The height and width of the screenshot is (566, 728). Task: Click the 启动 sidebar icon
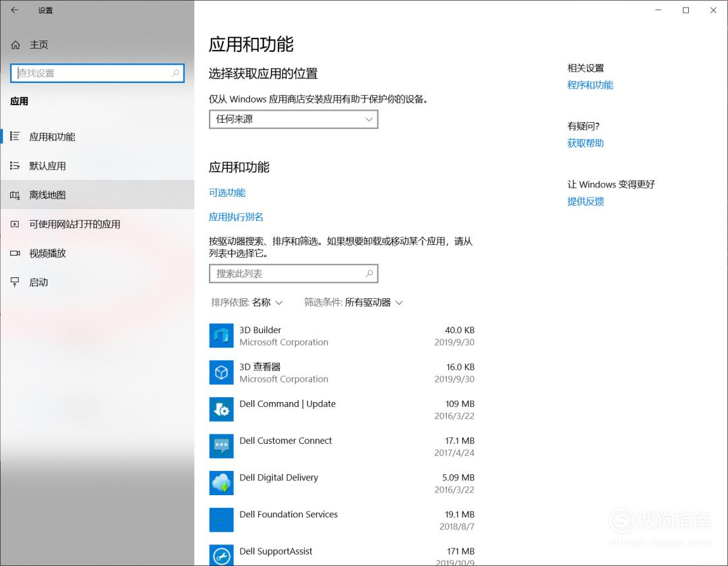coord(15,282)
